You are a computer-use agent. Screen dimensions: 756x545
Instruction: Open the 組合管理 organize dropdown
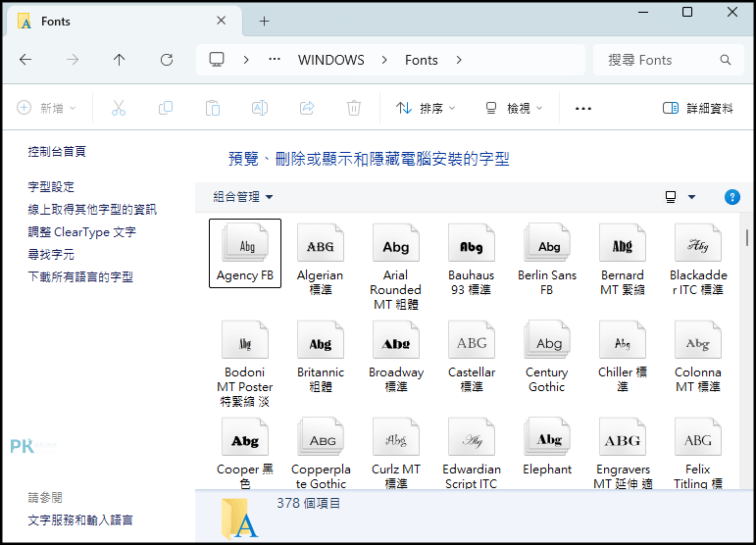[243, 197]
